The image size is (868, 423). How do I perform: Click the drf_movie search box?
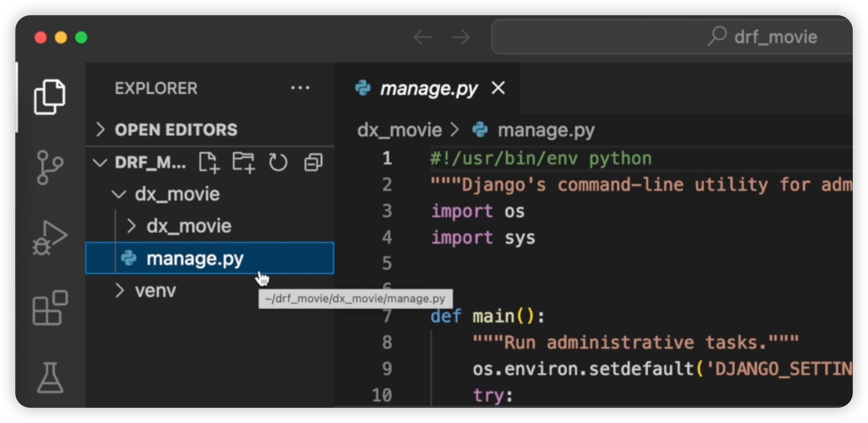tap(673, 37)
